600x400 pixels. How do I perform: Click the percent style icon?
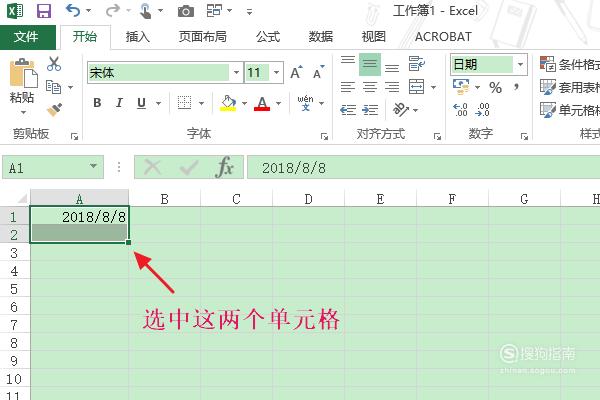(495, 88)
